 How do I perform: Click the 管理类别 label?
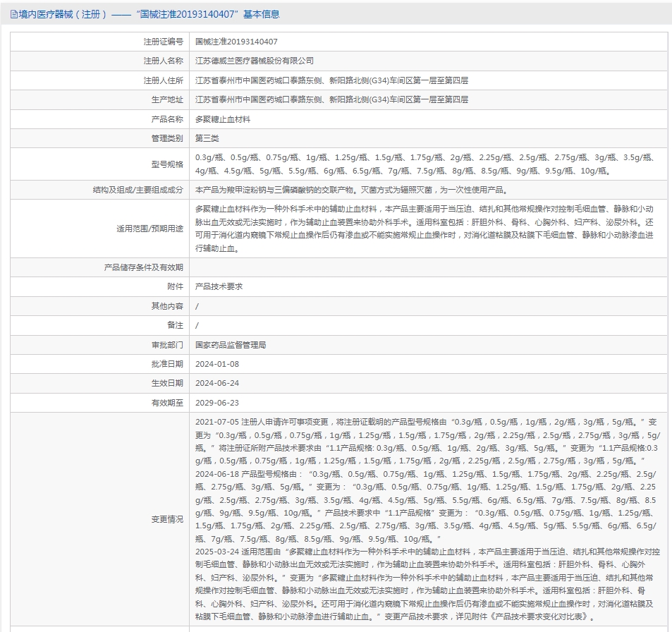167,138
